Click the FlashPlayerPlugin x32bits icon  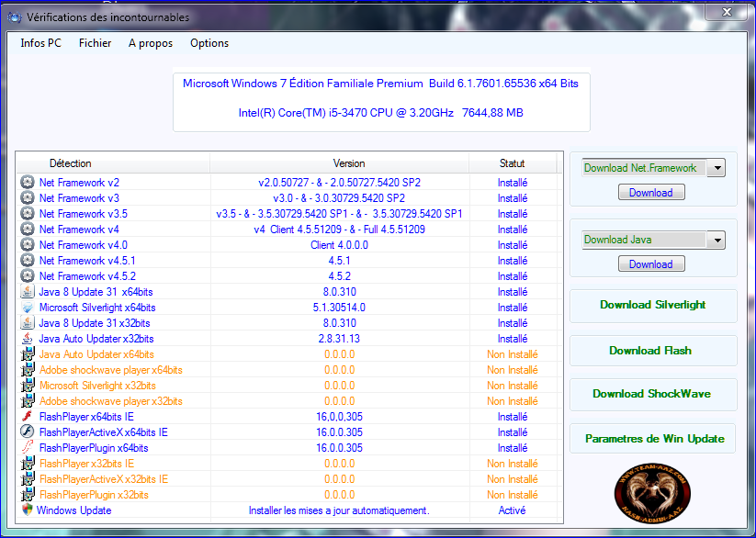28,495
